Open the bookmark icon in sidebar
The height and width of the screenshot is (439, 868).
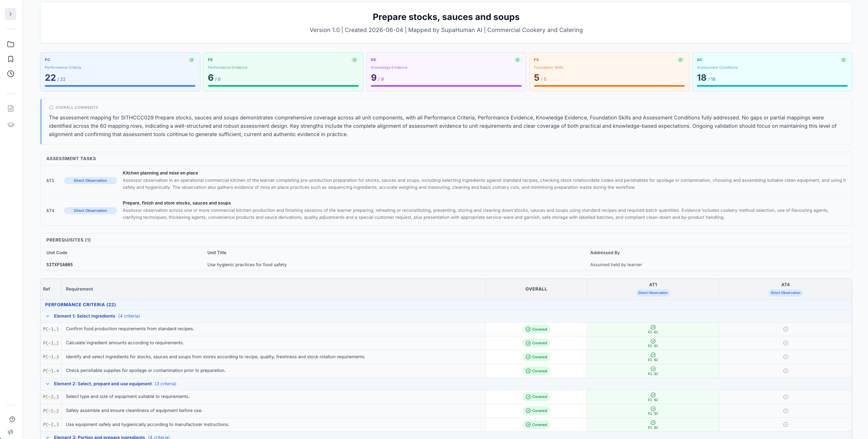11,59
